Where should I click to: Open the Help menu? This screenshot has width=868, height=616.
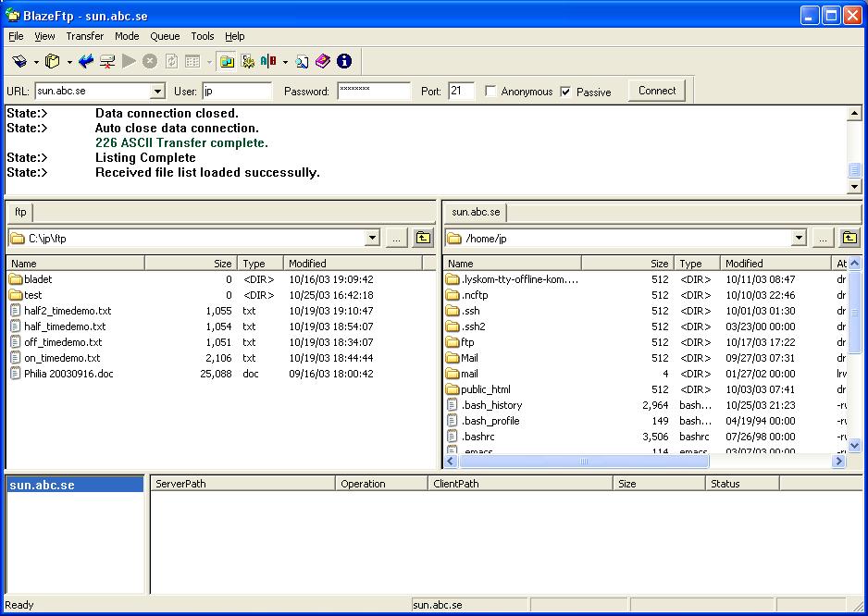coord(235,36)
